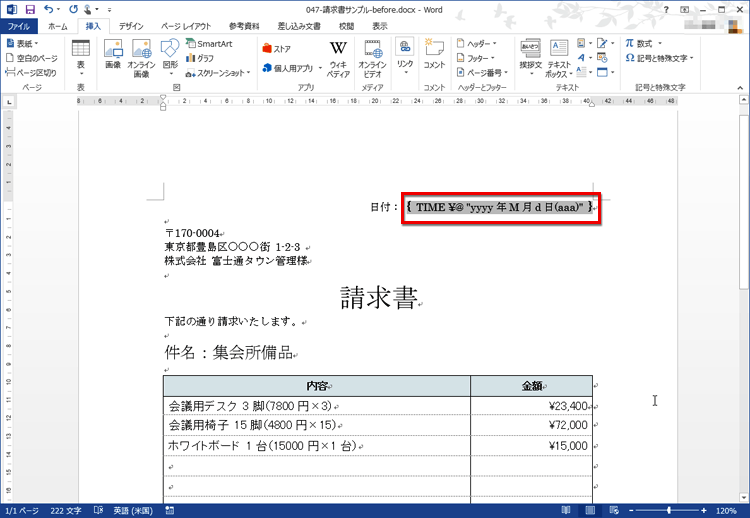Insert an equation with 数式
The height and width of the screenshot is (518, 750).
click(639, 44)
